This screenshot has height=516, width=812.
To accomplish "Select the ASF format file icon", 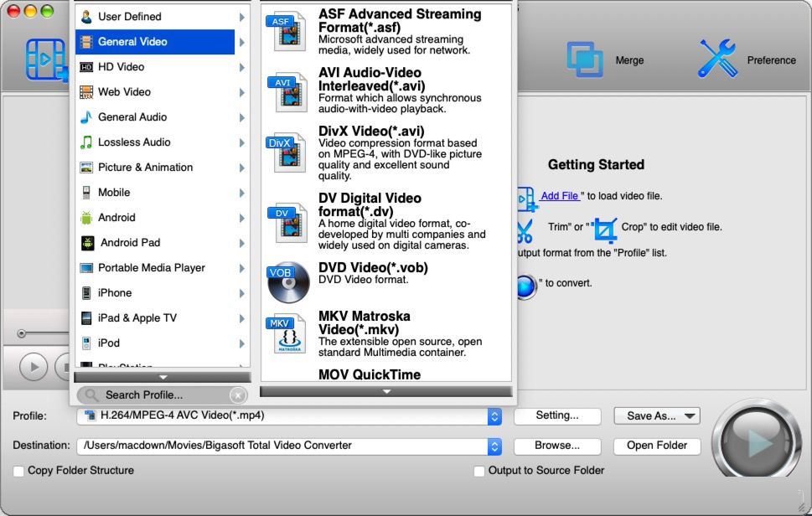I will coord(287,31).
